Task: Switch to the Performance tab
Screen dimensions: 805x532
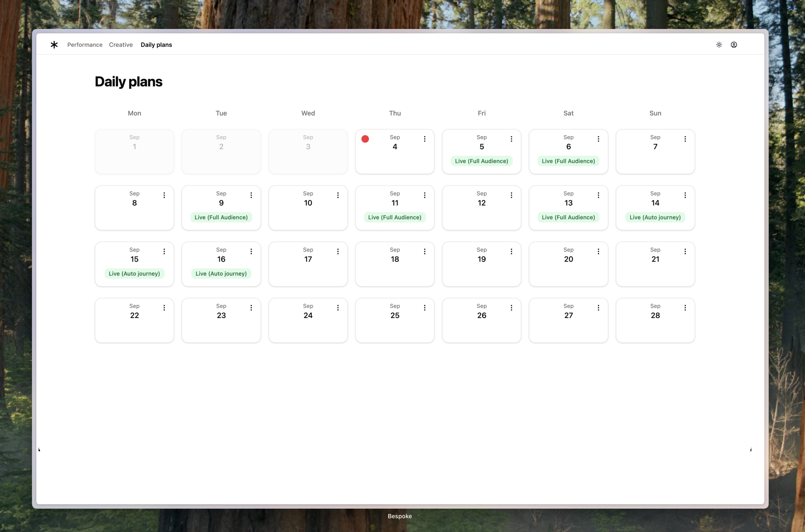Action: 84,45
